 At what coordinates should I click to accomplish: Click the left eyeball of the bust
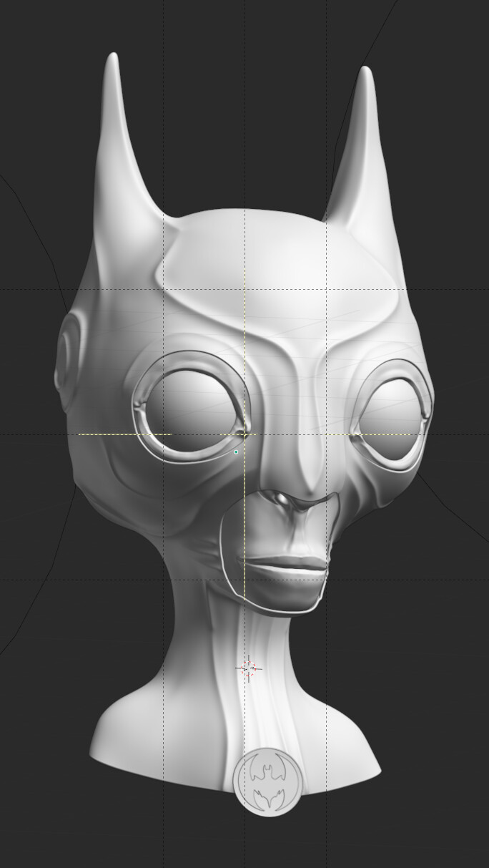[190, 411]
